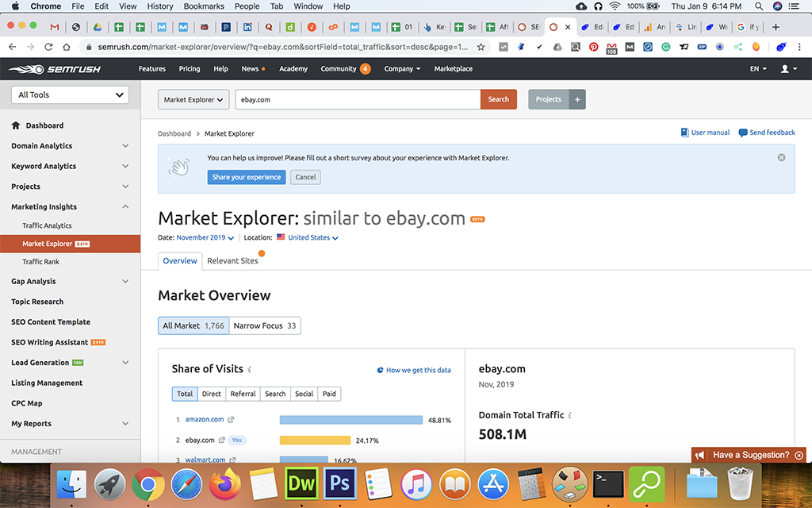Viewport: 812px width, 508px height.
Task: Click Dashboard breadcrumb link
Action: coord(174,133)
